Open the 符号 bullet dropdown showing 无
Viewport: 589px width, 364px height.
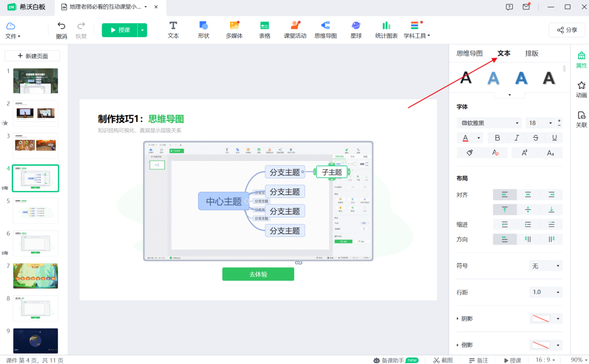click(x=546, y=266)
